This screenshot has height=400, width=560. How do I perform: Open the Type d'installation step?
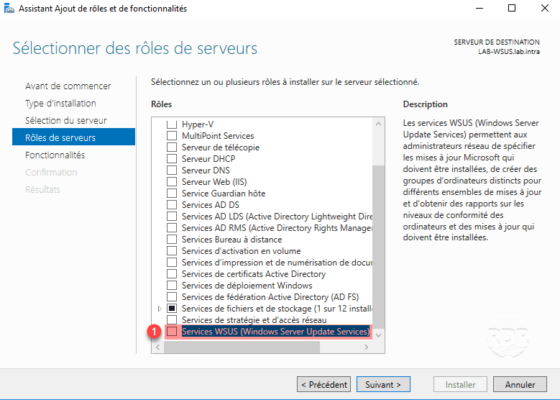[x=60, y=104]
